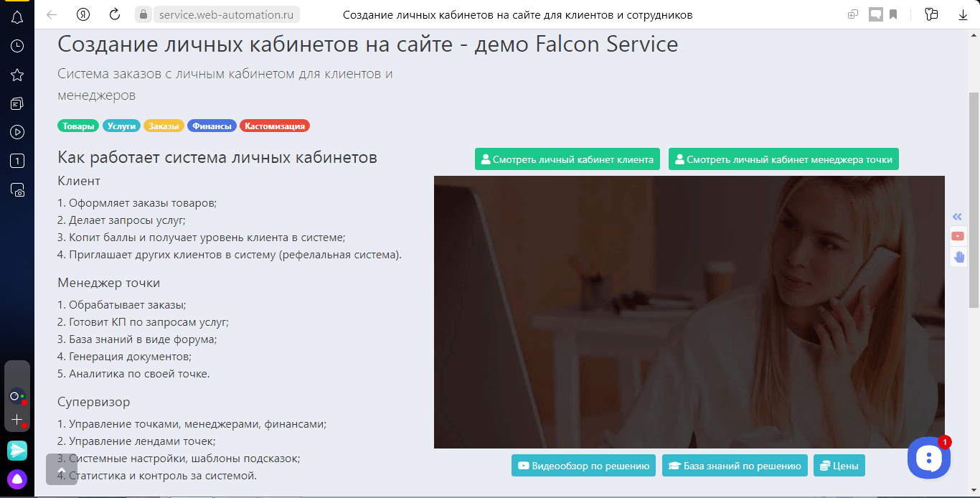Go back with the arrow button
Viewport: 980px width, 498px height.
click(x=52, y=14)
